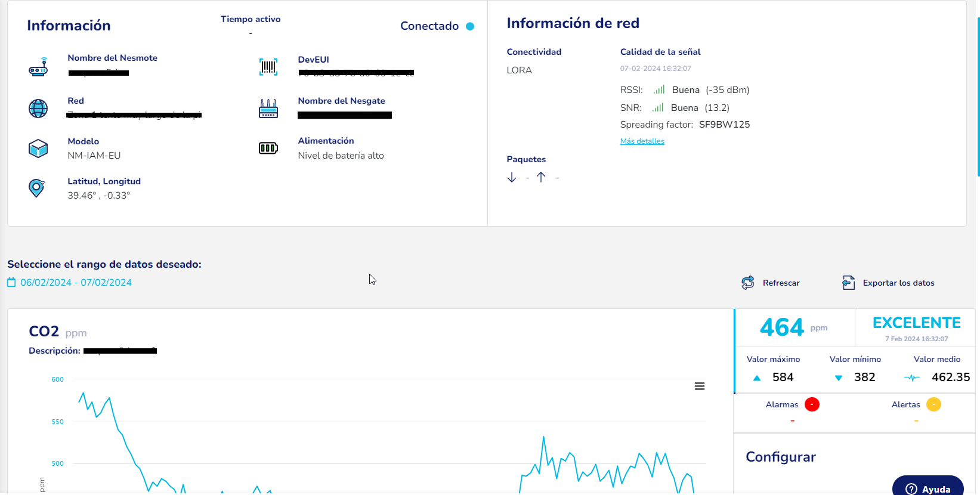Click the page vertical scrollbar
This screenshot has width=980, height=495.
click(978, 95)
